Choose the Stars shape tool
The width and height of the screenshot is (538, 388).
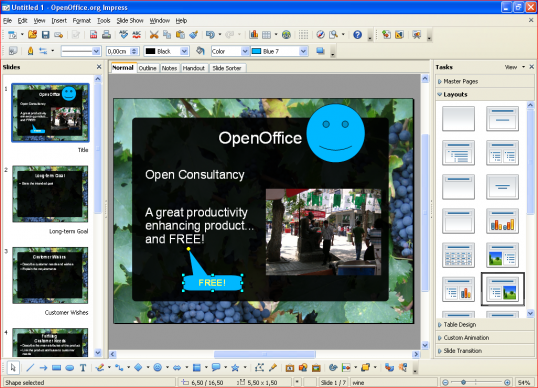pyautogui.click(x=235, y=368)
